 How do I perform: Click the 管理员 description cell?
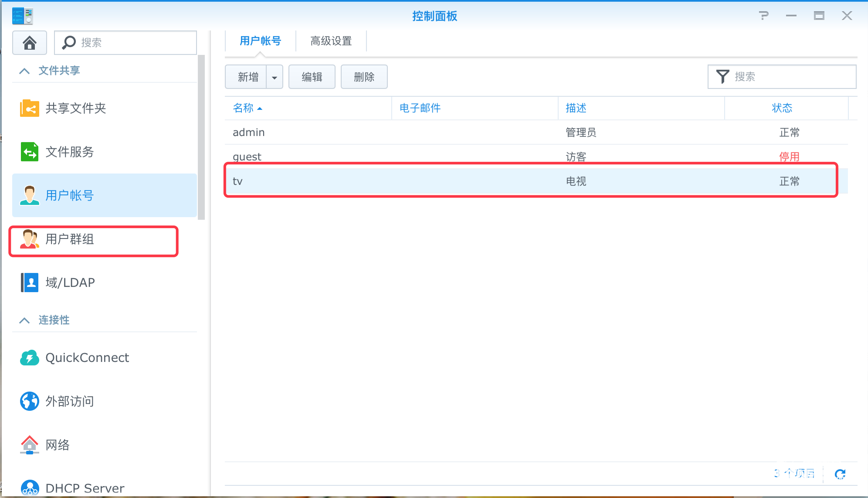point(581,133)
